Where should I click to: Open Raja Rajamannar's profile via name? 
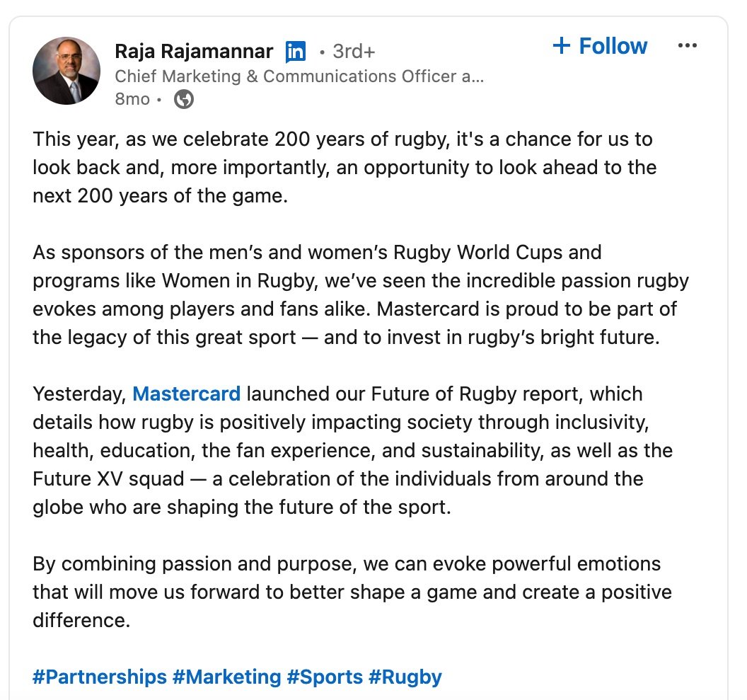click(x=193, y=52)
